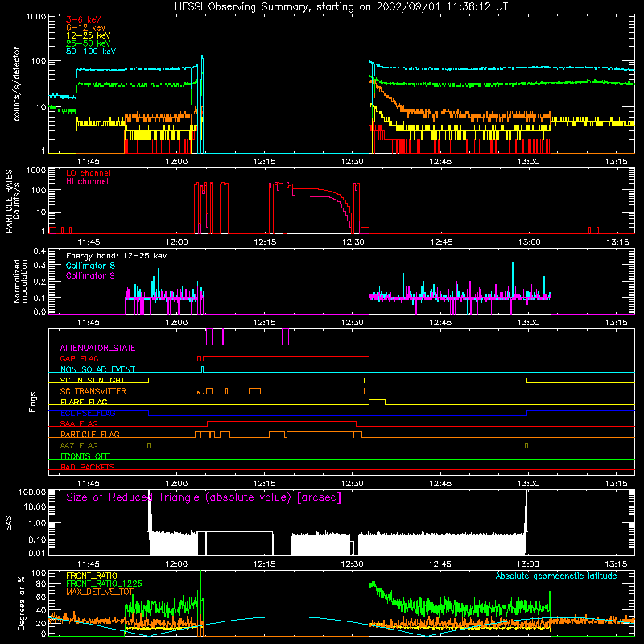Click the Energy band: 12-25 keV label
644x644 pixels.
117,256
